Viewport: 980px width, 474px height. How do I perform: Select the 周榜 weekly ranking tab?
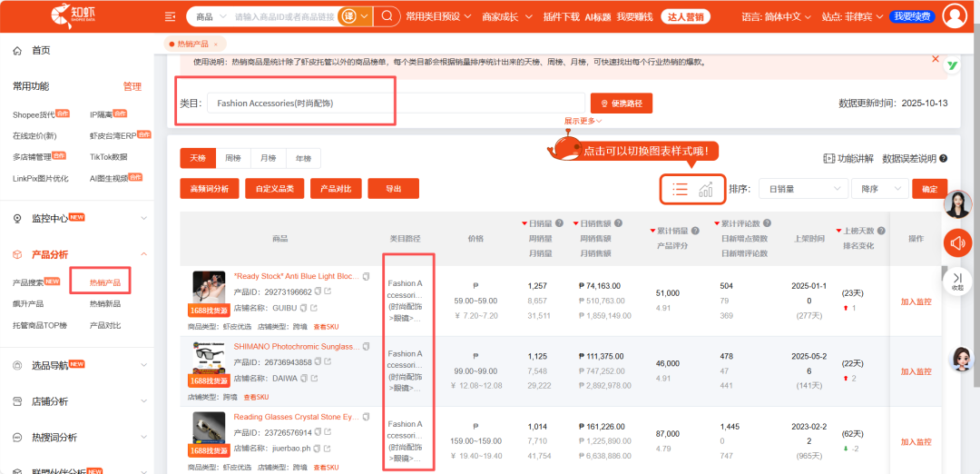click(233, 158)
